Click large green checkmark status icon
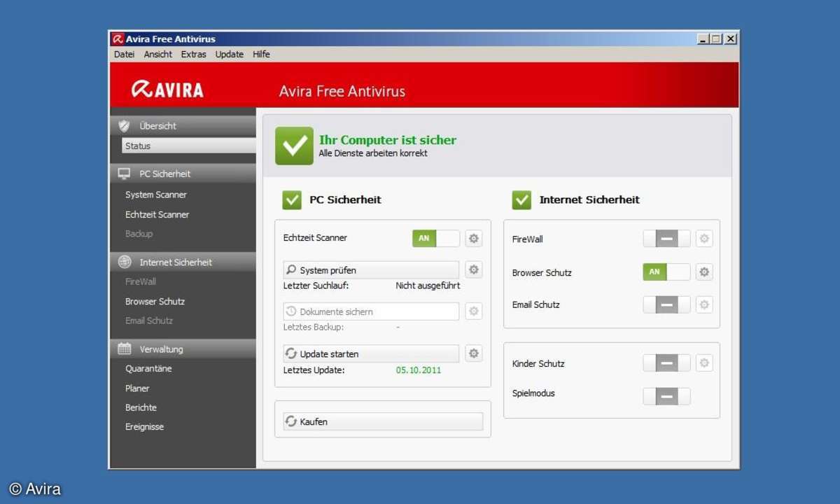The image size is (840, 504). (294, 146)
